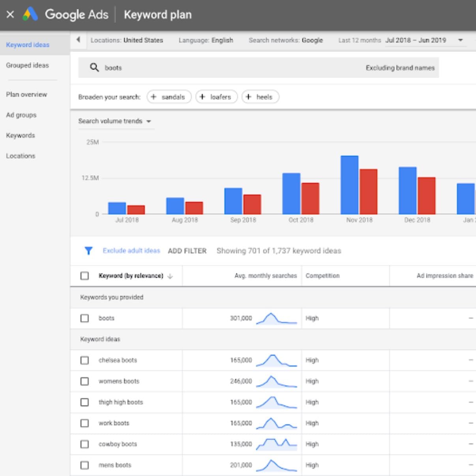Collapse the side panel with left arrow
Viewport: 476px width, 476px height.
tap(78, 39)
